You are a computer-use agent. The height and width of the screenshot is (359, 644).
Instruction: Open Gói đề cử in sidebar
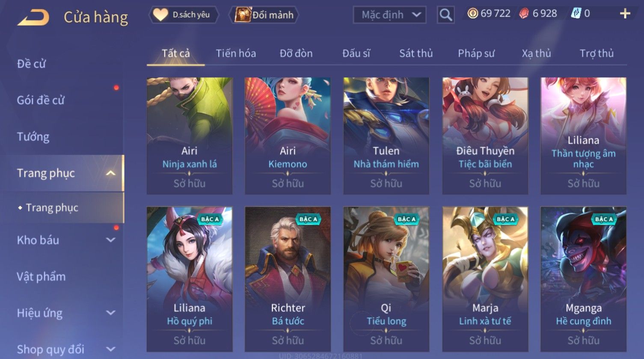(41, 100)
